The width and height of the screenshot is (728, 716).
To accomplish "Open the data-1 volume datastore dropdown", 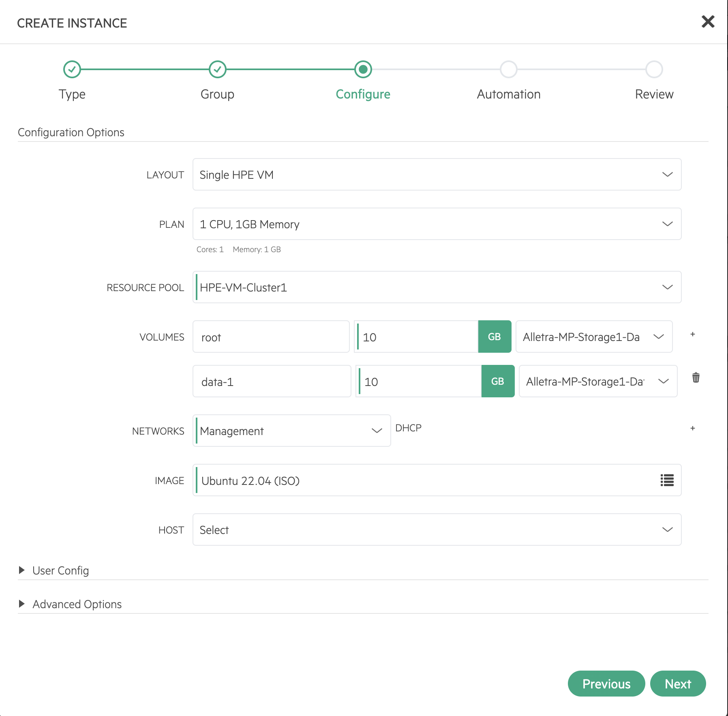I will (x=598, y=381).
